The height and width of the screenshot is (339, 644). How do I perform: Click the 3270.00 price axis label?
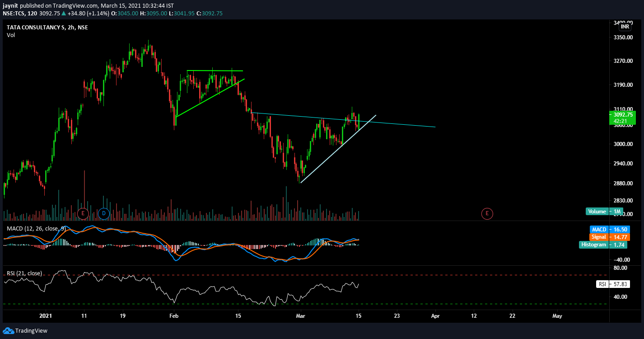point(622,61)
